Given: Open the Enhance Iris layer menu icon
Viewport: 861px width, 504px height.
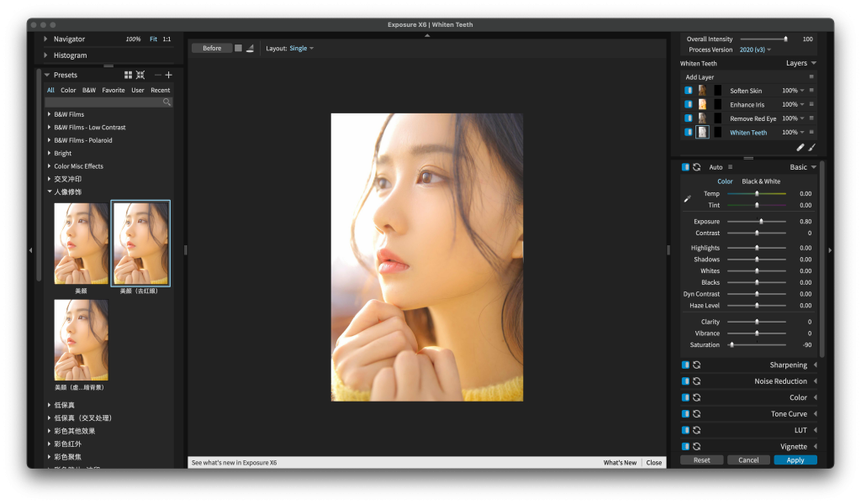Looking at the screenshot, I should tap(811, 104).
